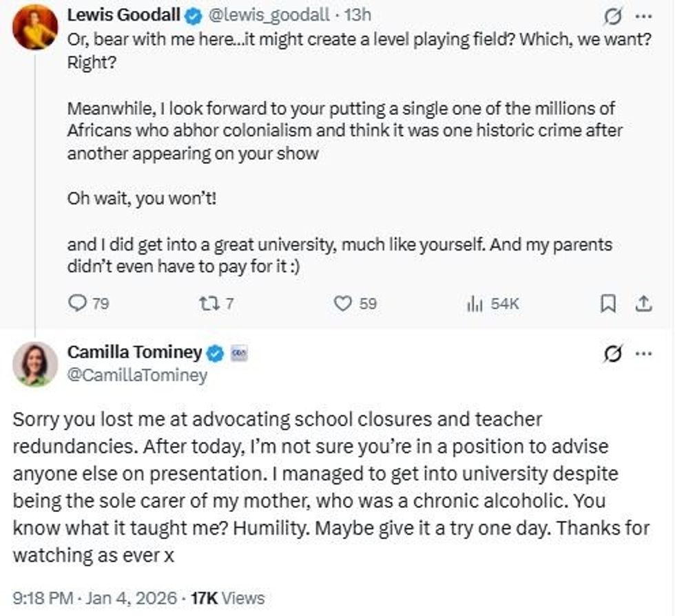The width and height of the screenshot is (675, 616).
Task: Click Camilla Tominey's blue verified badge
Action: pos(216,353)
